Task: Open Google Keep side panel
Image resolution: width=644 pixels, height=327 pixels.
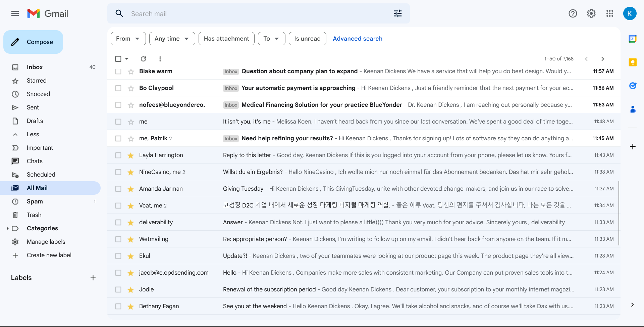Action: 633,62
